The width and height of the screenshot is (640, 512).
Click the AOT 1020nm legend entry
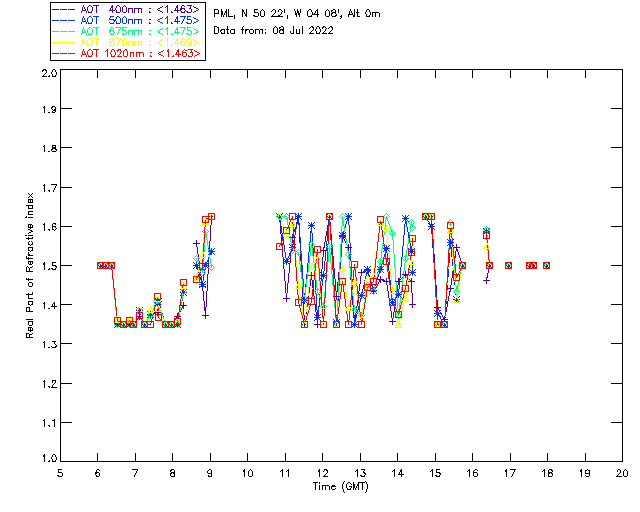point(127,53)
